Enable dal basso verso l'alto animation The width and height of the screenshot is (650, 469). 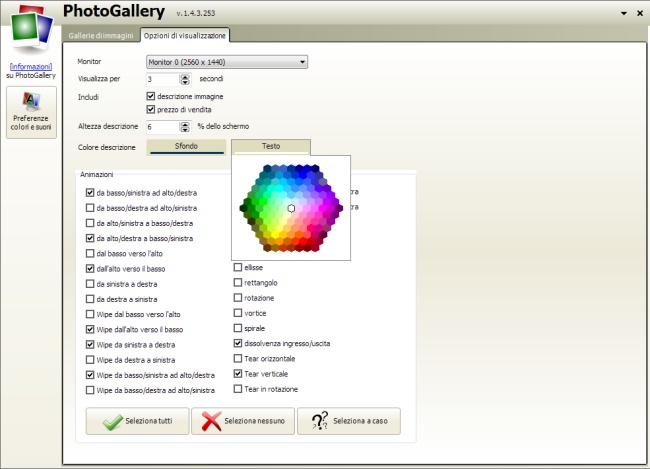pos(90,253)
